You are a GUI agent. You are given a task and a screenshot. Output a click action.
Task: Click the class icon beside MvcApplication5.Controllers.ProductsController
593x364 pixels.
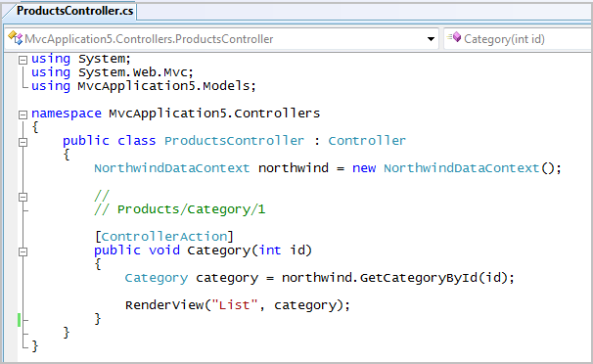pyautogui.click(x=16, y=38)
